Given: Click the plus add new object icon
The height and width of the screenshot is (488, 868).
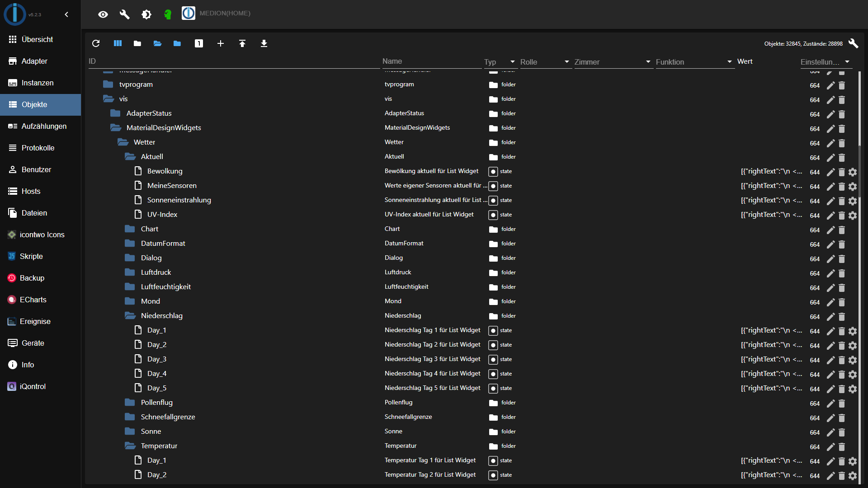Looking at the screenshot, I should (221, 43).
